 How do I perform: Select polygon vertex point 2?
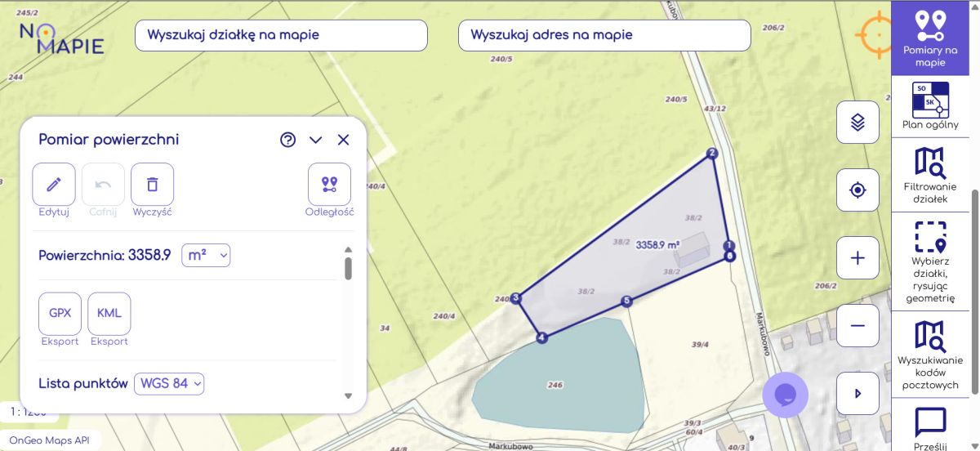click(x=712, y=153)
